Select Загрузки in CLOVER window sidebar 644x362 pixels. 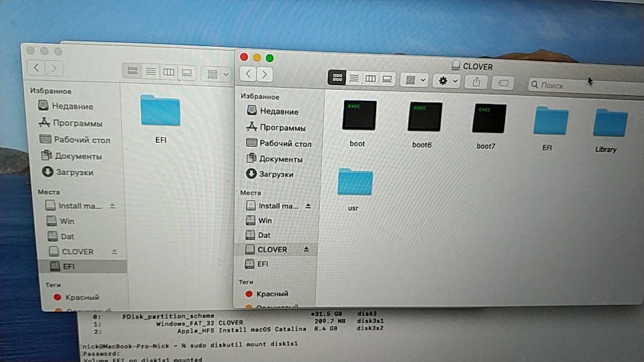pos(269,174)
